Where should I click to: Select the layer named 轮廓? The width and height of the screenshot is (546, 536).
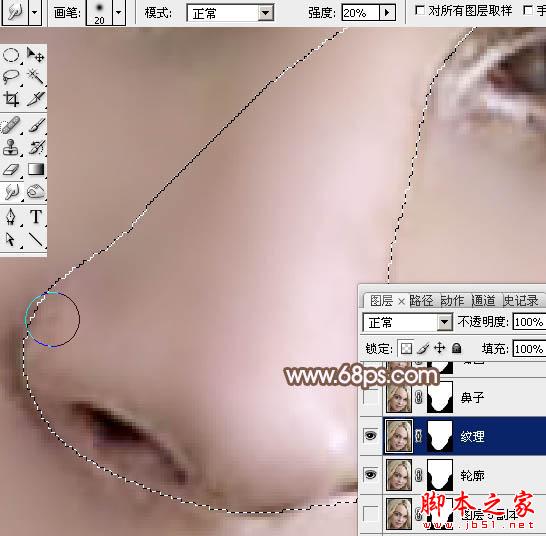click(x=473, y=475)
